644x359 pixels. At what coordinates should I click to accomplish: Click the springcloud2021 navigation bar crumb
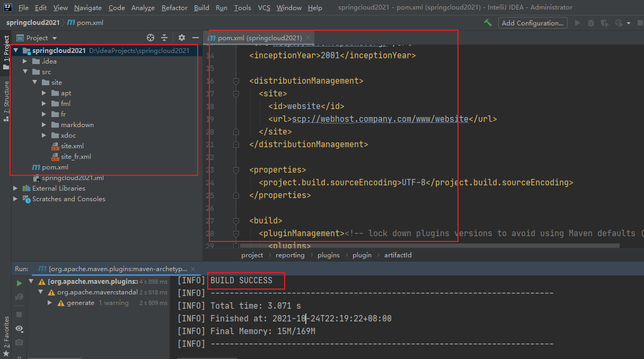(33, 23)
